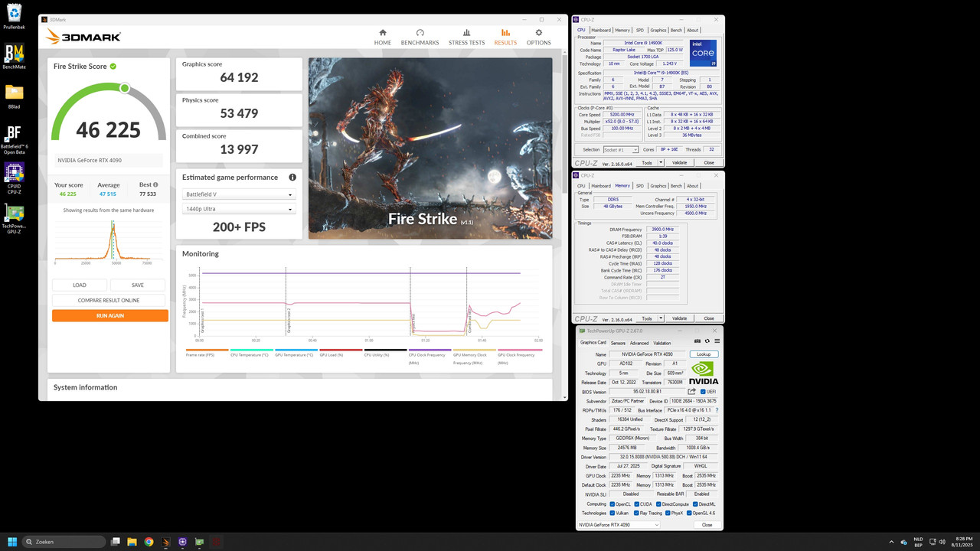Screen dimensions: 980x551
Task: Go to 3DMark Home tab
Action: coord(383,37)
